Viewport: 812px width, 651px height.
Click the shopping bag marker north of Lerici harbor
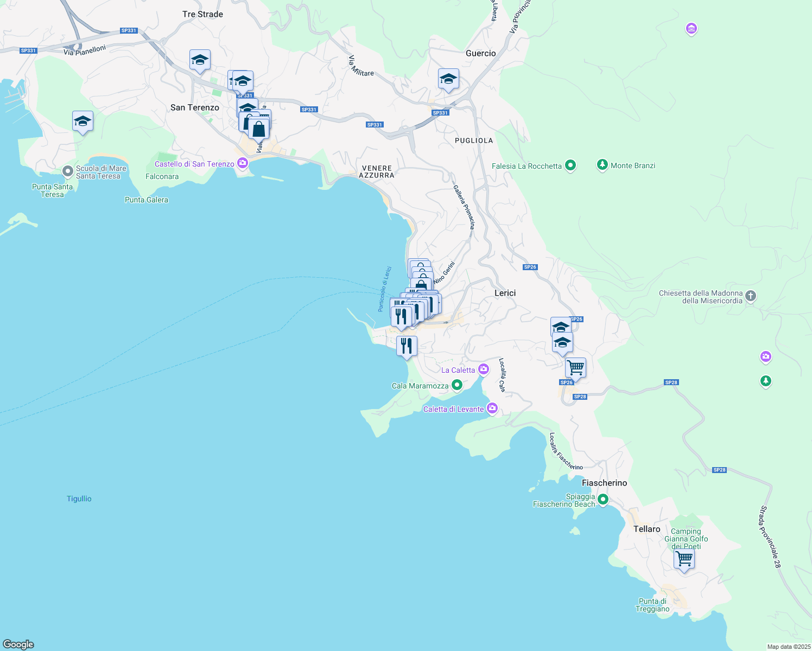(x=421, y=286)
